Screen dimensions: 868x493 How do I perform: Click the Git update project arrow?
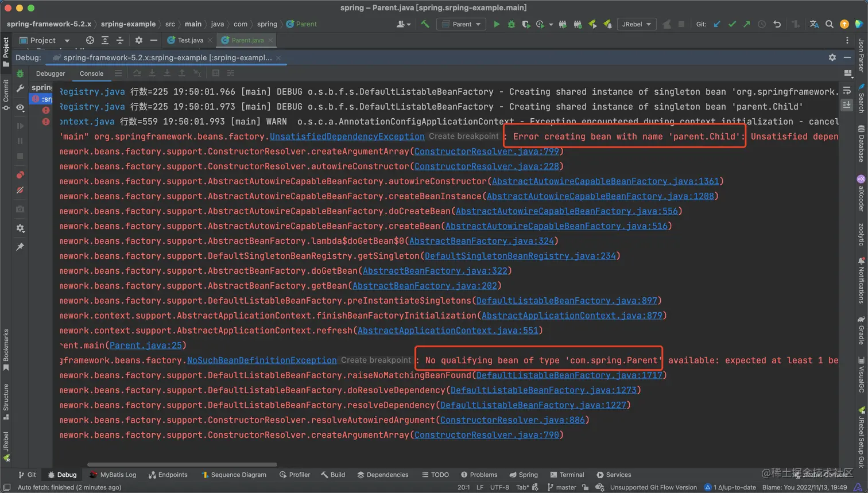tap(717, 24)
